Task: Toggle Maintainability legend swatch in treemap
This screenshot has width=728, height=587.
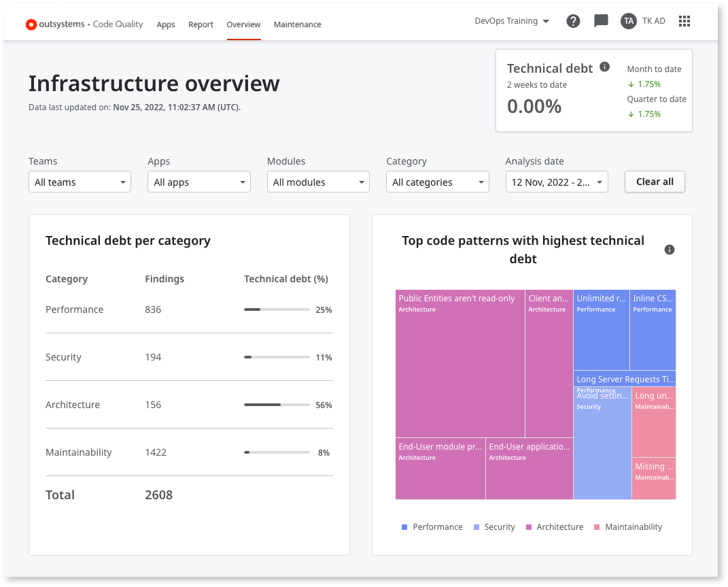Action: pos(597,527)
